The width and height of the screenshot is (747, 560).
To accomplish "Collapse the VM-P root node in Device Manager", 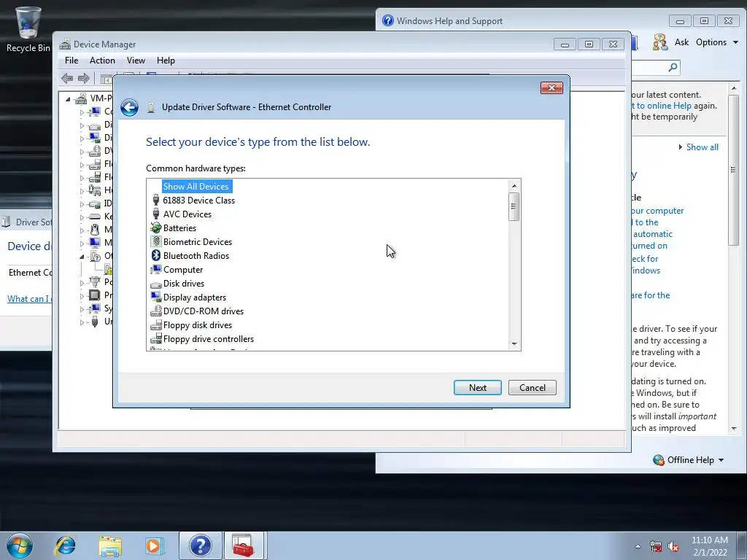I will pos(68,99).
